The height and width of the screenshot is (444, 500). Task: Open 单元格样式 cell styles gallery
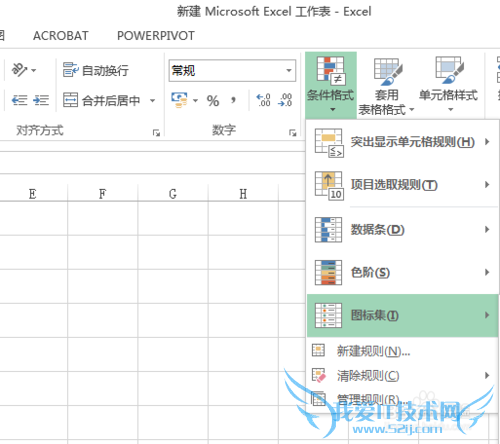(x=449, y=85)
